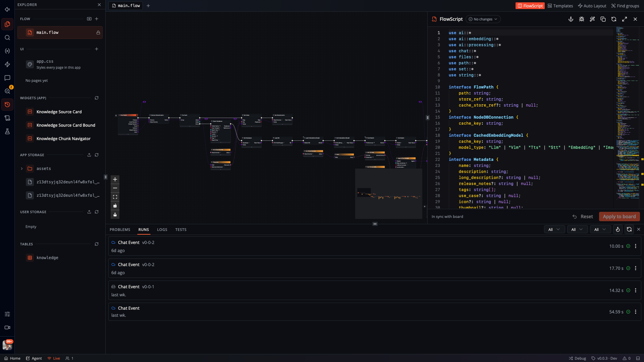Toggle the lock on main.flow
Viewport: 644px width, 362px height.
click(98, 33)
